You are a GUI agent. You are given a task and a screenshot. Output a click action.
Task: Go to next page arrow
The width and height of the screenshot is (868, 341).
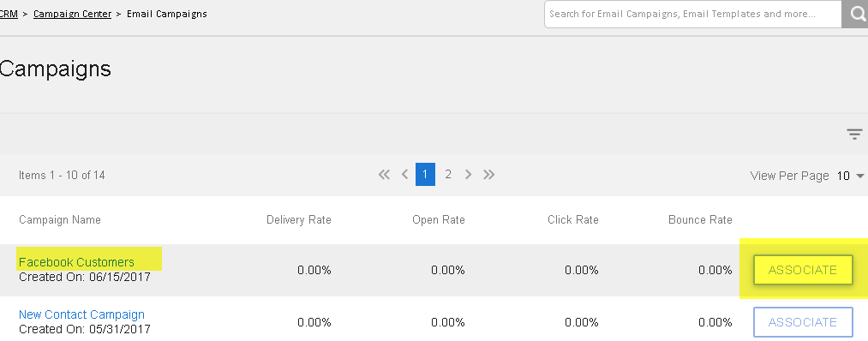[469, 175]
